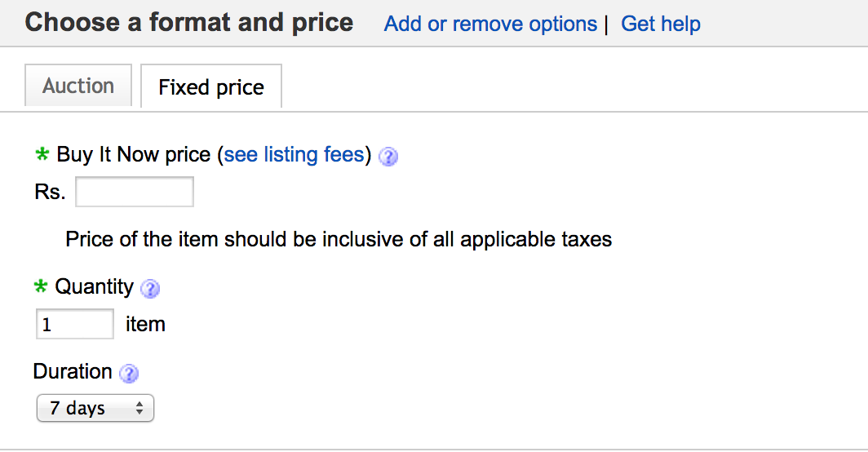868x452 pixels.
Task: Click the Quantity label text
Action: (x=94, y=286)
